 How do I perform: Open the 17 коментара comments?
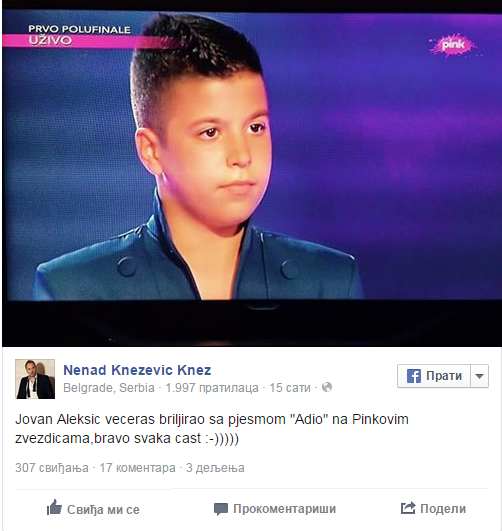pyautogui.click(x=138, y=468)
